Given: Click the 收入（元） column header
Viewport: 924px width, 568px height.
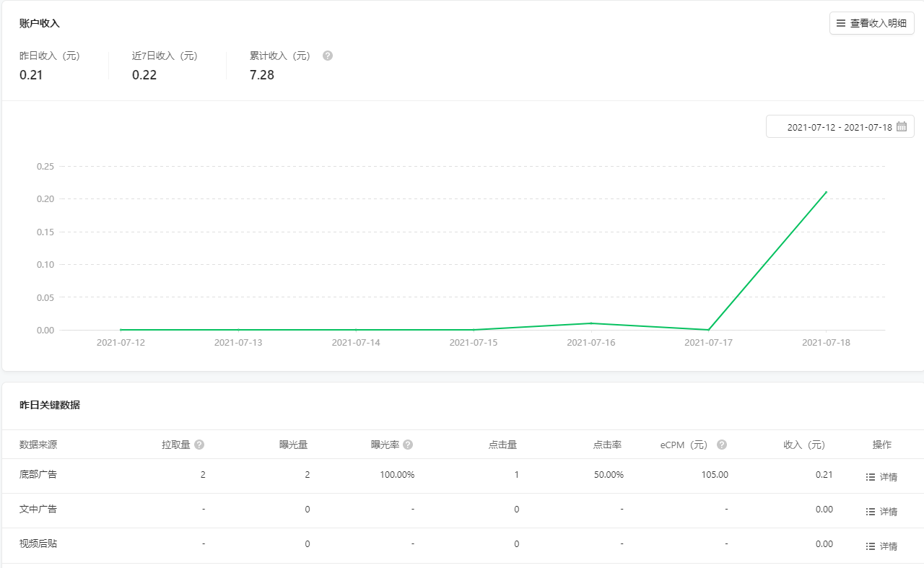Looking at the screenshot, I should pyautogui.click(x=803, y=445).
